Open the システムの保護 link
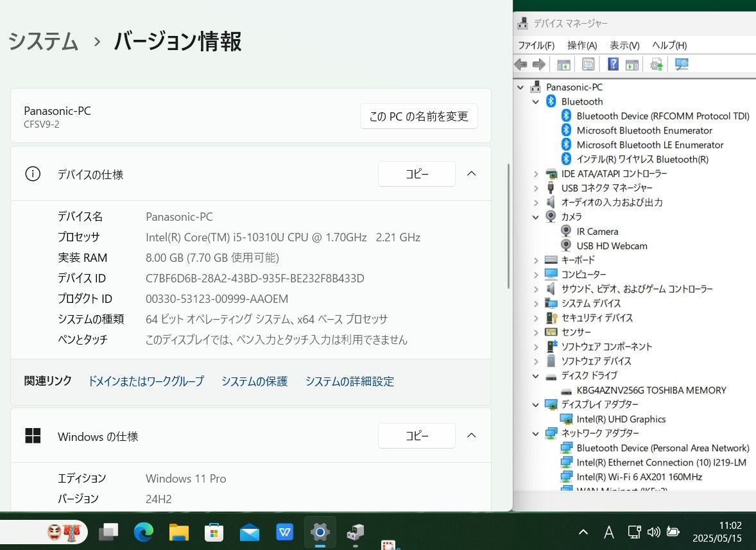This screenshot has width=756, height=550. tap(254, 381)
